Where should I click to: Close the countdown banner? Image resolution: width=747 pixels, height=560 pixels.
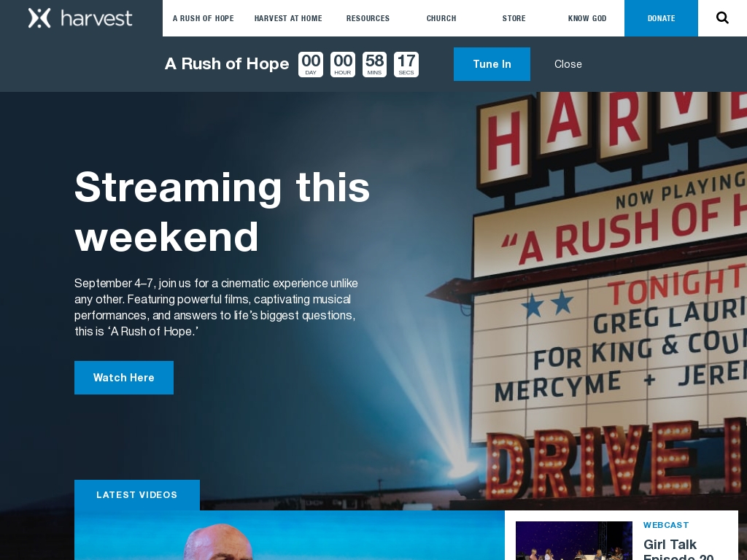(568, 64)
